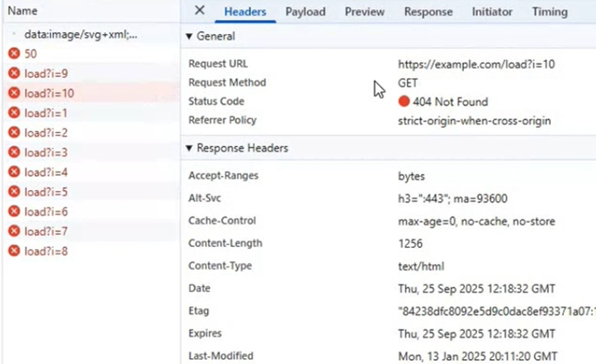Collapse the Response Headers section
This screenshot has width=596, height=364.
(189, 148)
